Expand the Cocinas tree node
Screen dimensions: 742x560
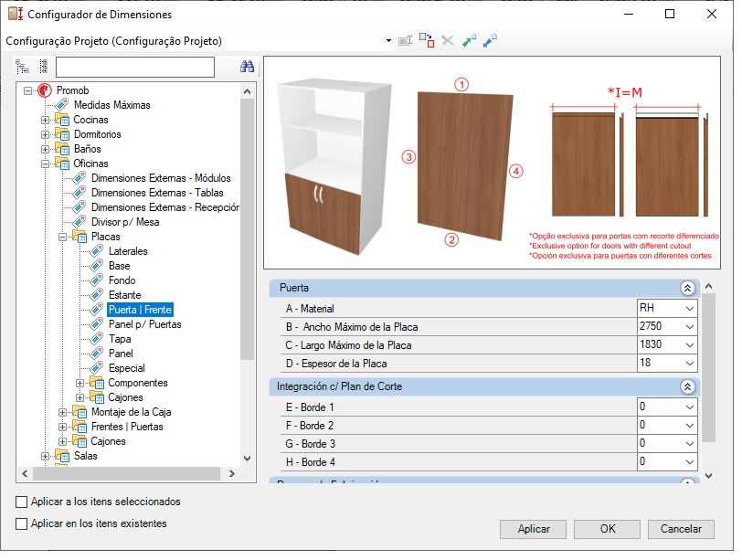[45, 121]
